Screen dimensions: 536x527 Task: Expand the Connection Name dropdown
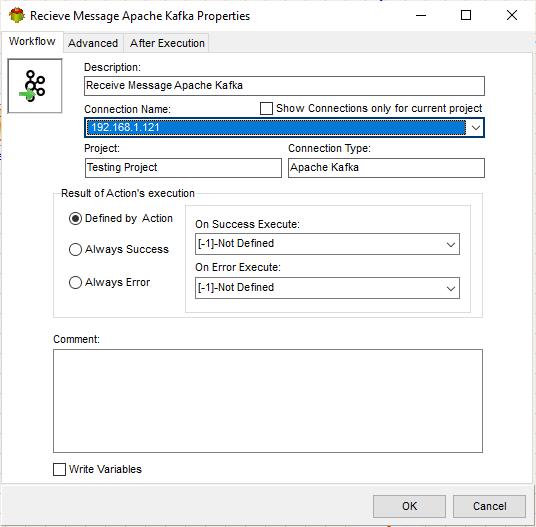coord(475,128)
